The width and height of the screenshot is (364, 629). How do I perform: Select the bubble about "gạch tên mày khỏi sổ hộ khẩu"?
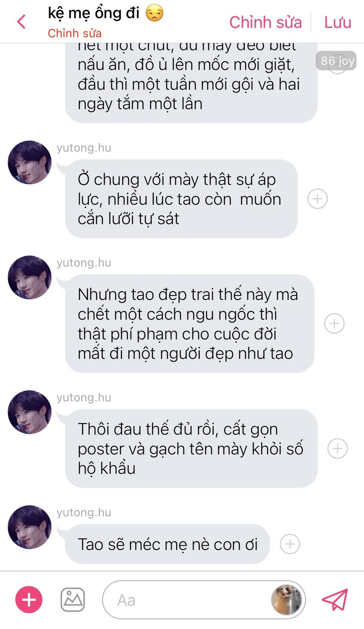coord(191,448)
